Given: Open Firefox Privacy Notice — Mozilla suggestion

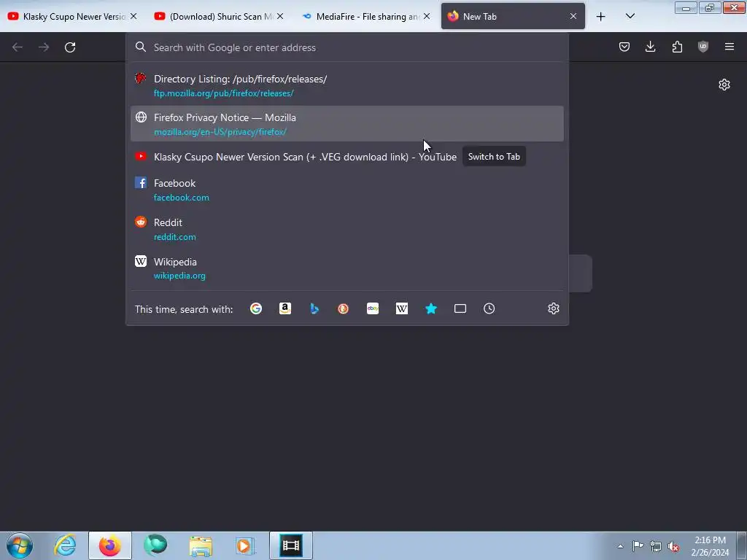Looking at the screenshot, I should coord(347,124).
